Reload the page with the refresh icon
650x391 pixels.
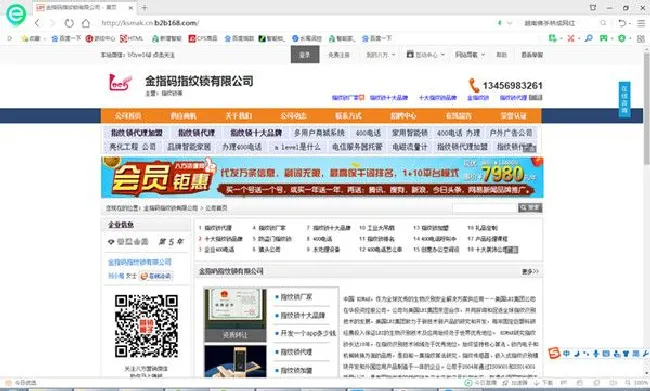coord(69,23)
